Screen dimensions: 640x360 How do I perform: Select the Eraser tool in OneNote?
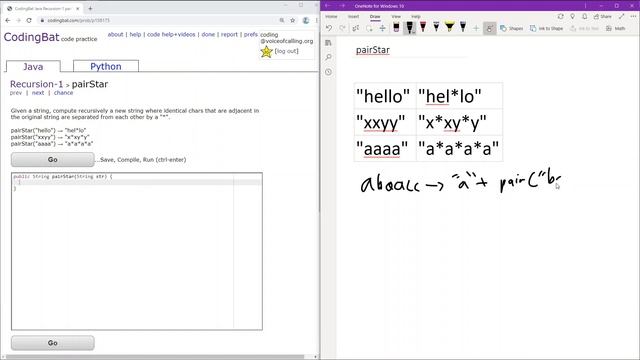click(396, 28)
